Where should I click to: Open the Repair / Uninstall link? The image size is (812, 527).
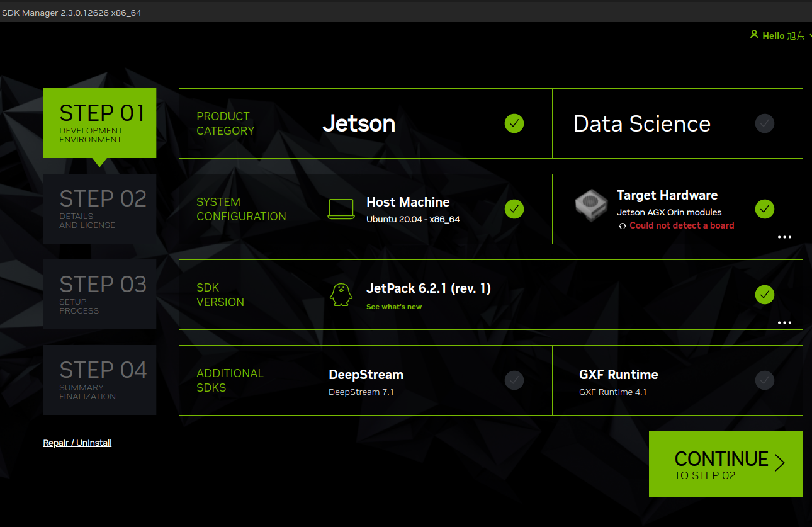tap(77, 443)
